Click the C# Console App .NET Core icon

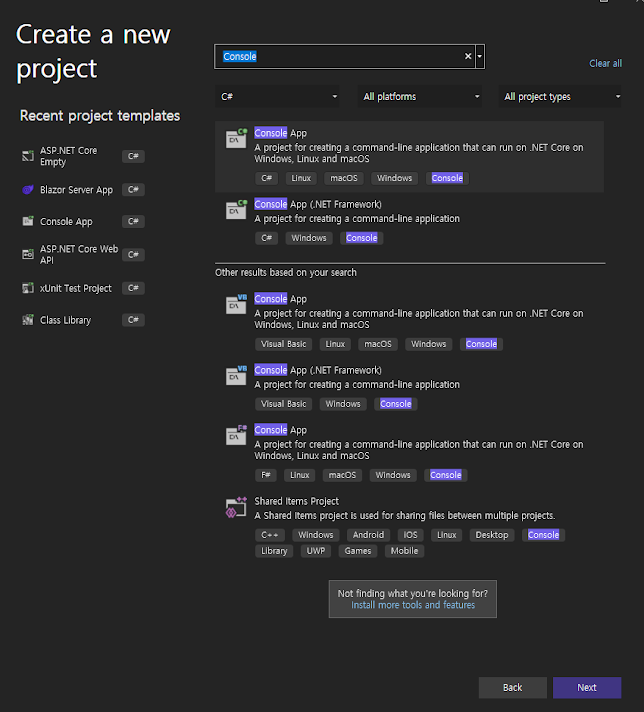[x=237, y=138]
